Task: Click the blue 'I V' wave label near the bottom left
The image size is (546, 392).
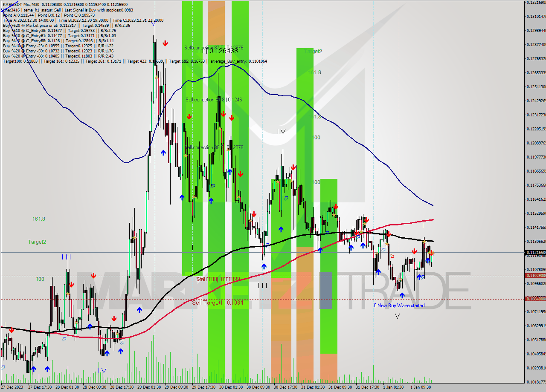Action: pos(102,370)
